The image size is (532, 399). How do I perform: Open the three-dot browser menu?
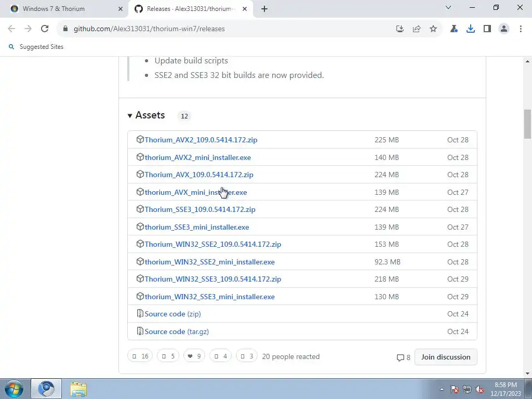521,29
